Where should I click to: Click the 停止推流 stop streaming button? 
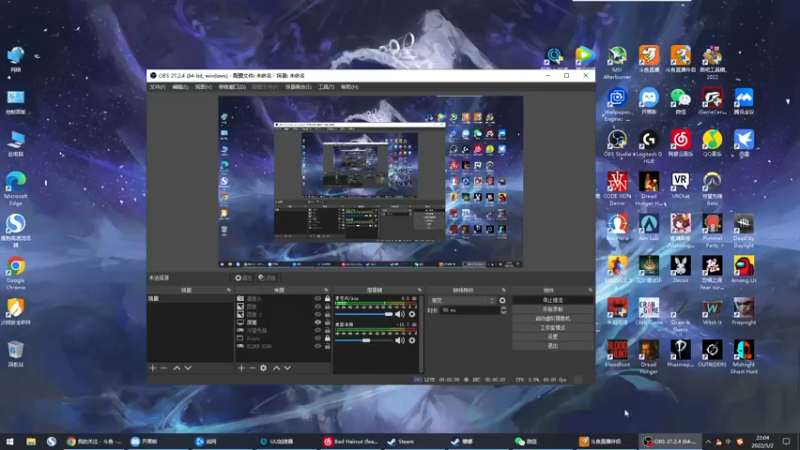click(x=553, y=301)
